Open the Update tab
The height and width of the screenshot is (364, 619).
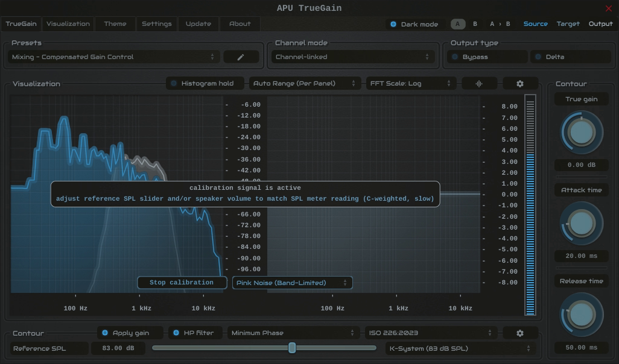pyautogui.click(x=198, y=24)
